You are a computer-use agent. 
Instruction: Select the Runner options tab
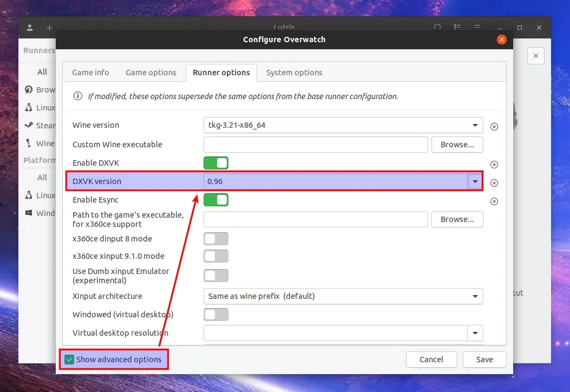click(x=221, y=73)
